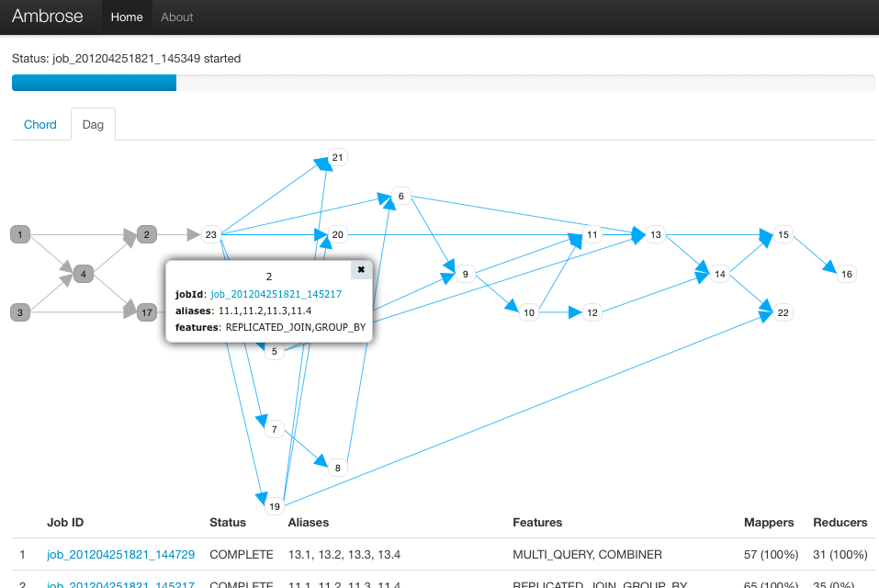Select node 12 beside its arrow marker
The height and width of the screenshot is (588, 879).
(x=592, y=312)
